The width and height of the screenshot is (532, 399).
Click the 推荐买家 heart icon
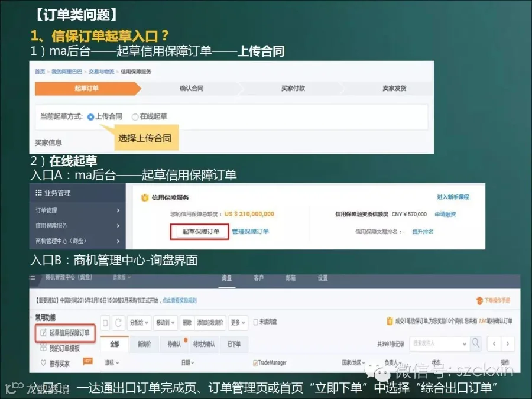[x=43, y=363]
